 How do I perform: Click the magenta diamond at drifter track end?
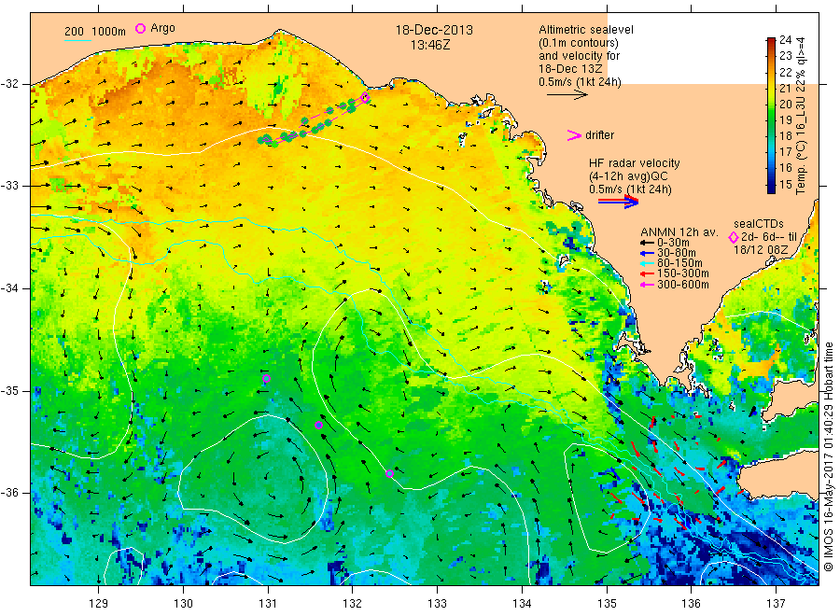[365, 98]
